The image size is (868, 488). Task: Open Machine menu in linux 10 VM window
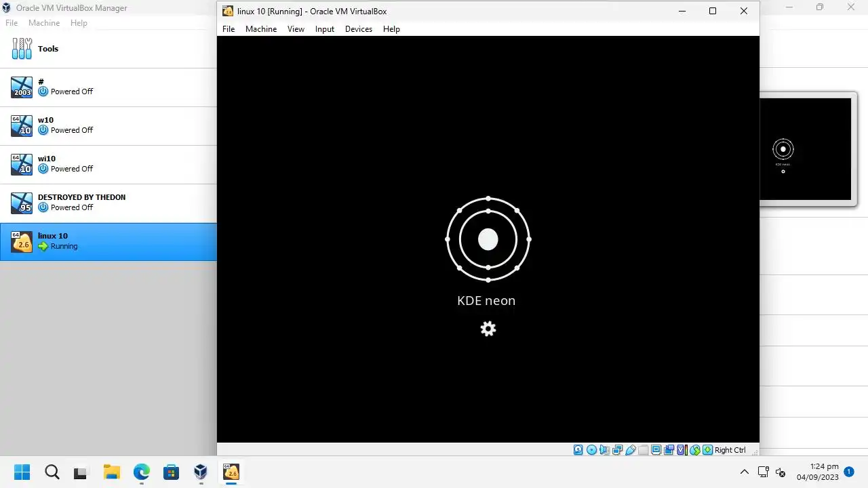261,29
